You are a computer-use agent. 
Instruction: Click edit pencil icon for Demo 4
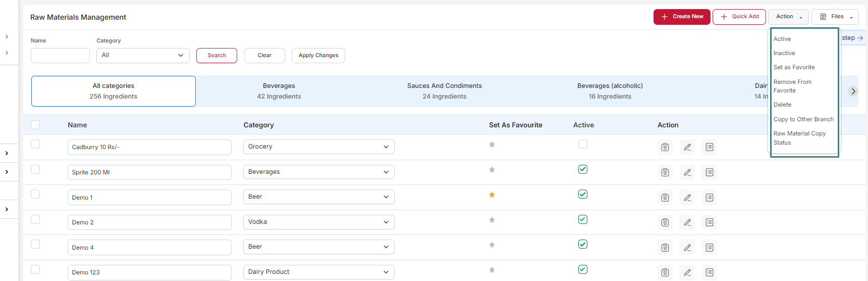(x=687, y=248)
